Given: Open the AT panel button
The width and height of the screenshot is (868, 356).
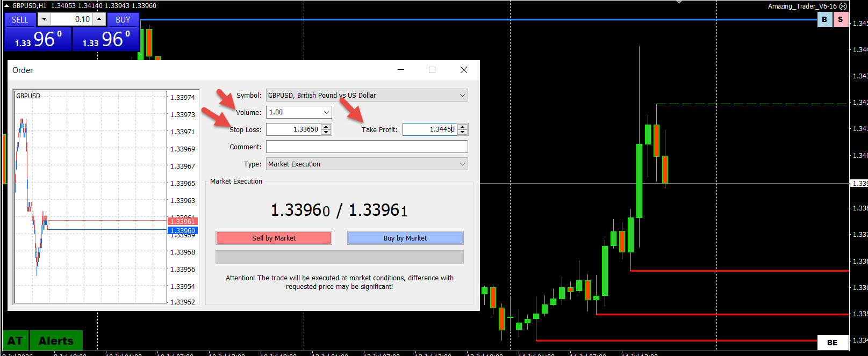Looking at the screenshot, I should 16,341.
